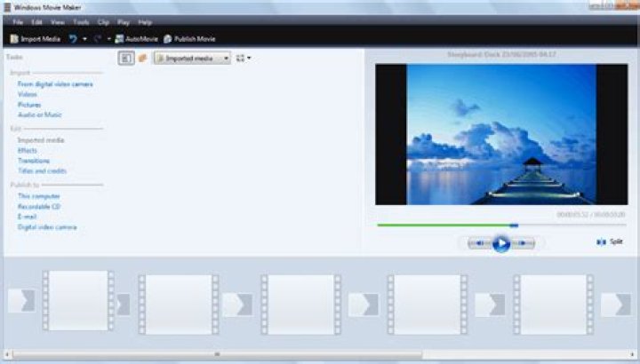Image resolution: width=640 pixels, height=364 pixels.
Task: Toggle the Collections pane view button
Action: pyautogui.click(x=142, y=58)
